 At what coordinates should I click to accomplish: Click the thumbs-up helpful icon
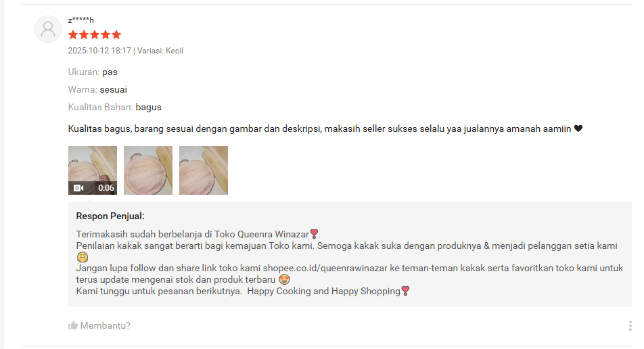pos(72,325)
